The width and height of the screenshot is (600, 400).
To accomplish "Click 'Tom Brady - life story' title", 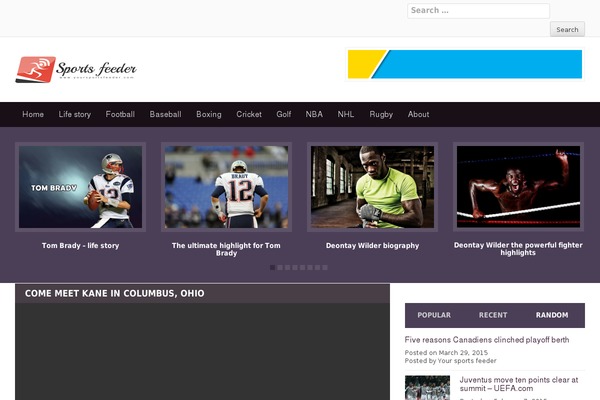I will click(80, 246).
